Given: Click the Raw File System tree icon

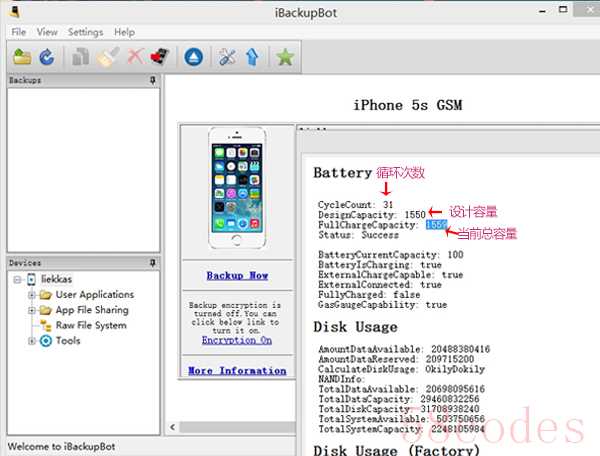Looking at the screenshot, I should click(46, 326).
